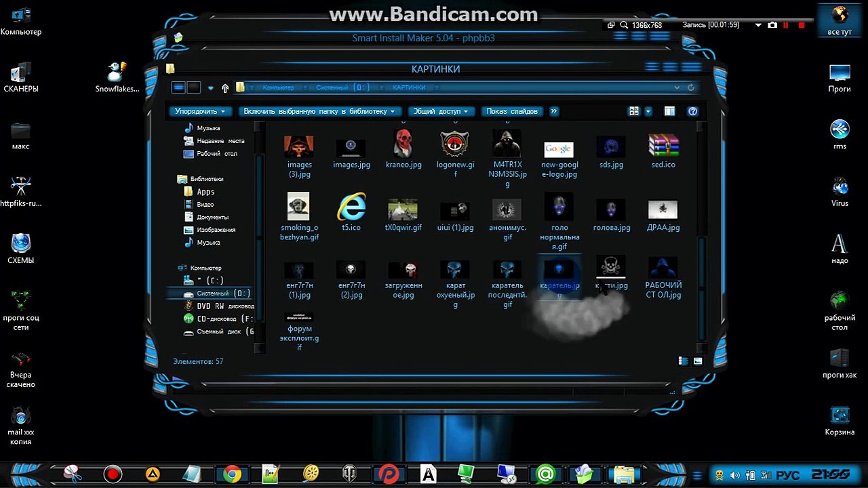
Task: Open Корзина recycle bin on desktop
Action: [840, 422]
